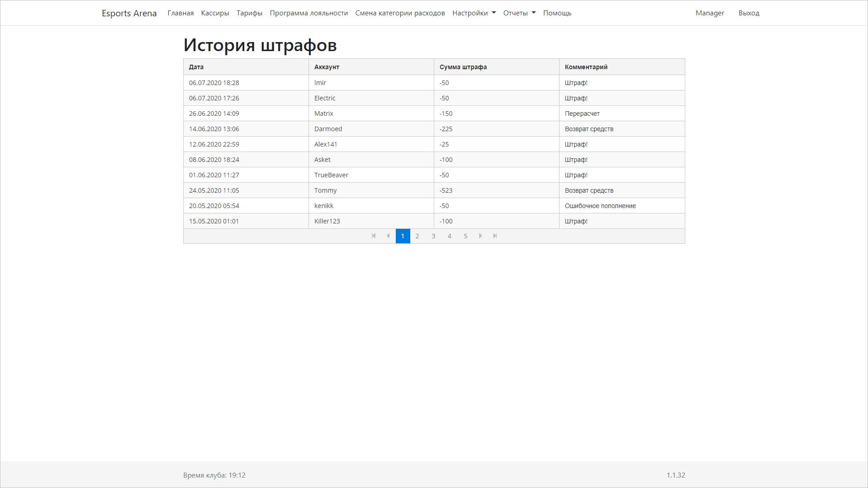Screen dimensions: 868x488
Task: Open the Кассиры page
Action: coord(215,13)
